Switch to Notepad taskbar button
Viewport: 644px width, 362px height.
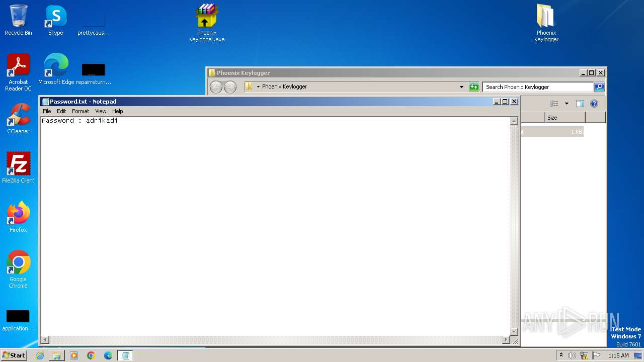point(125,355)
